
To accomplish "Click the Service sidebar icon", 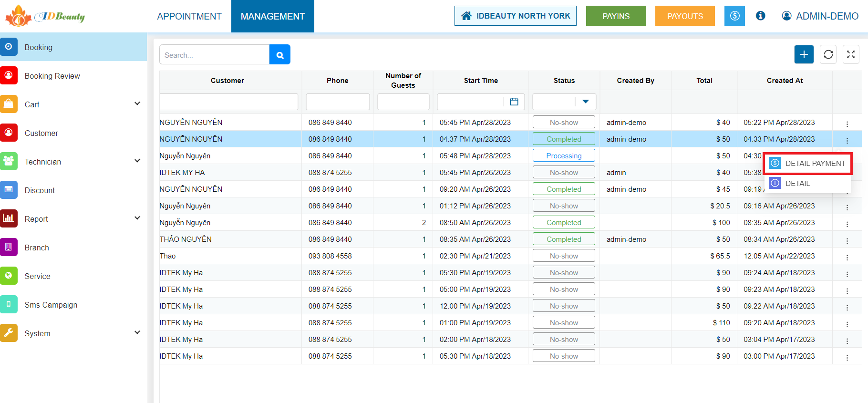I will coord(9,276).
